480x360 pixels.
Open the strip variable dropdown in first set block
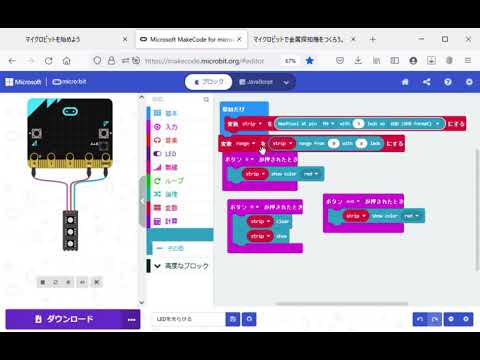(x=252, y=124)
